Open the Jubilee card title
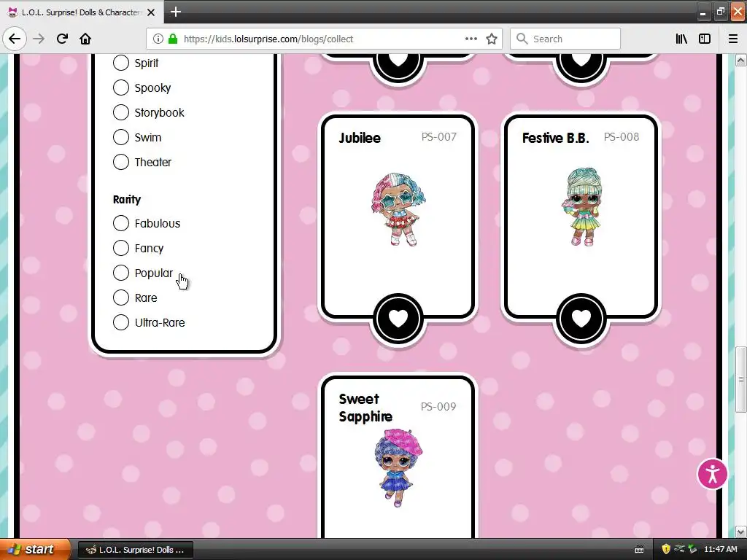 360,138
